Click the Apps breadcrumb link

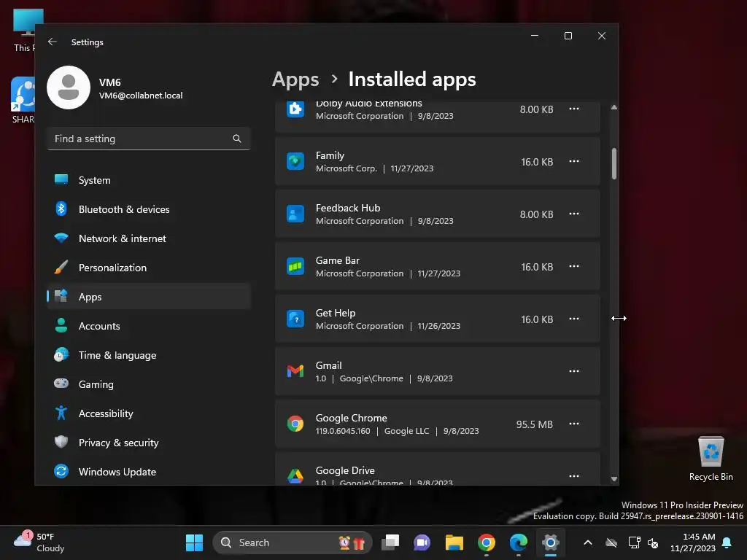click(295, 79)
